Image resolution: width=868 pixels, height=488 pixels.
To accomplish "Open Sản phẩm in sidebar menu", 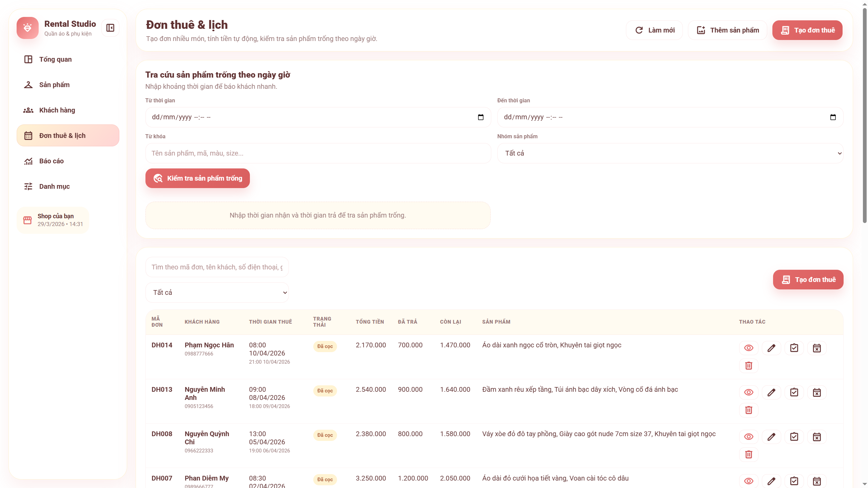I will 54,85.
